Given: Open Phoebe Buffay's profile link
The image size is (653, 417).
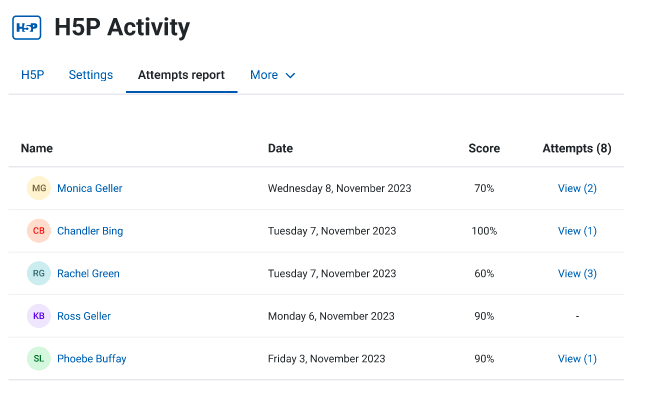Looking at the screenshot, I should click(92, 359).
